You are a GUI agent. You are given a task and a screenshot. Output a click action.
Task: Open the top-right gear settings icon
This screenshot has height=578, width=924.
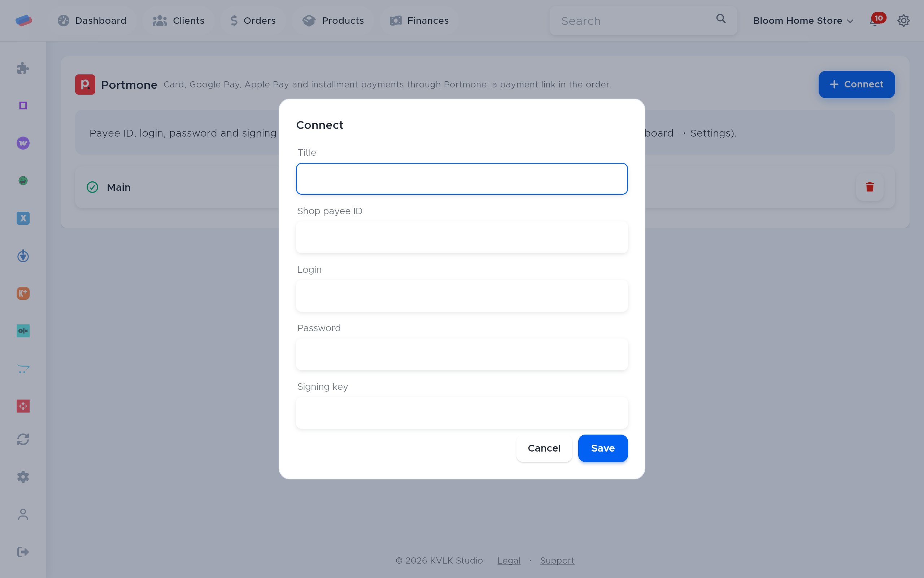(x=903, y=21)
